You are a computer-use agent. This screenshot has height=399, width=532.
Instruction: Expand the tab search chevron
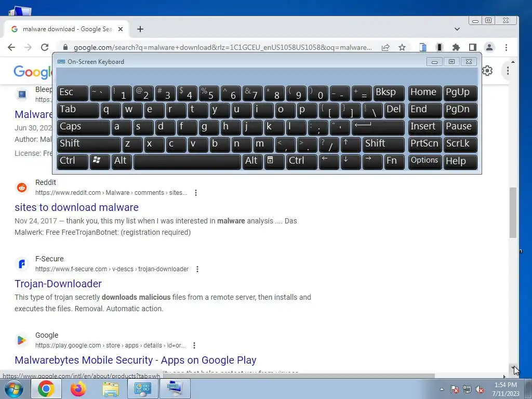click(457, 29)
